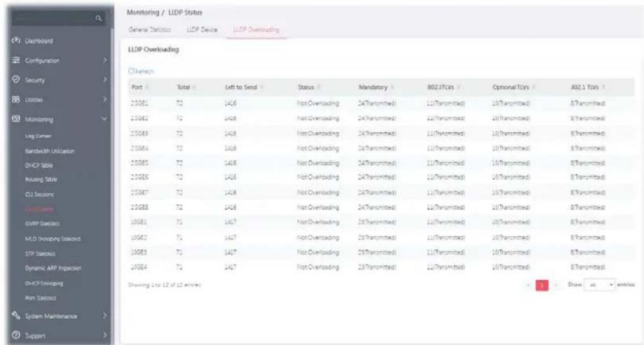Open Port Statistics in the sidebar
This screenshot has height=345, width=644.
(41, 298)
